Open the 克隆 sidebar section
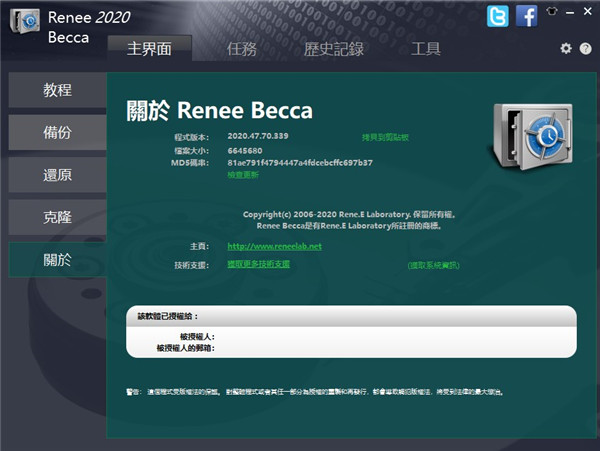The height and width of the screenshot is (451, 600). pyautogui.click(x=57, y=217)
